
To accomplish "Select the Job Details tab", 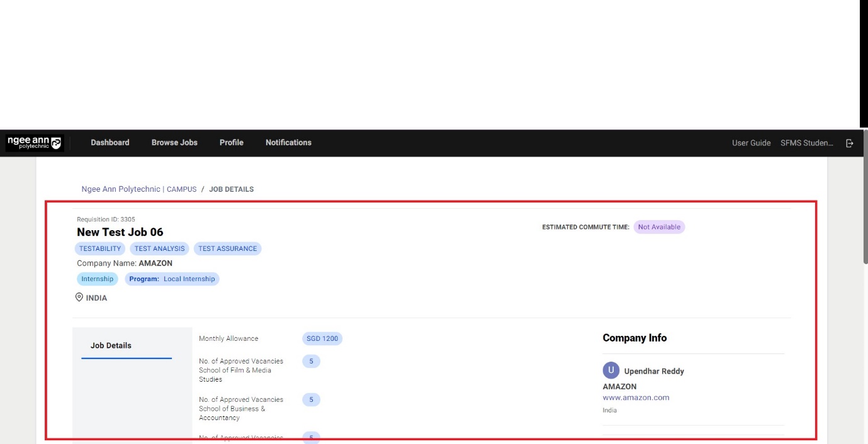I will 111,345.
